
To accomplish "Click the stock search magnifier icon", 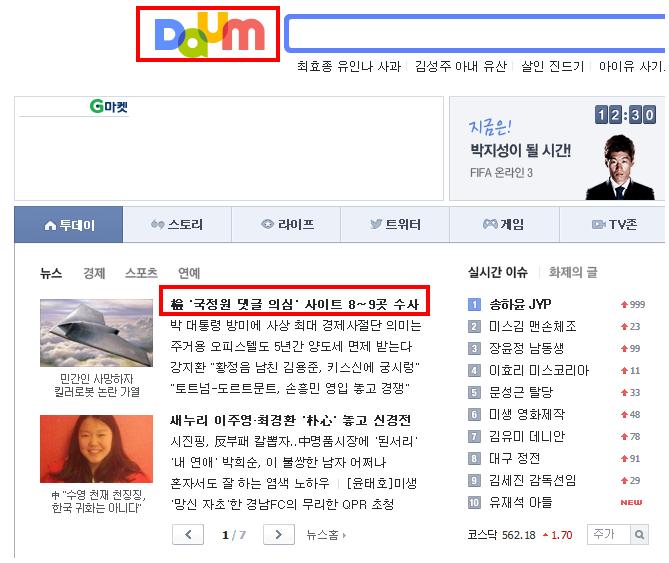I will (639, 534).
